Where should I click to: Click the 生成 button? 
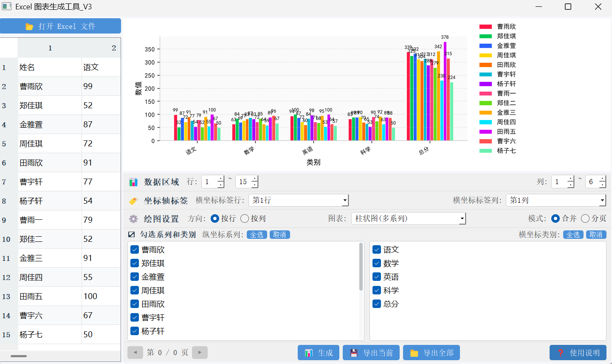319,353
